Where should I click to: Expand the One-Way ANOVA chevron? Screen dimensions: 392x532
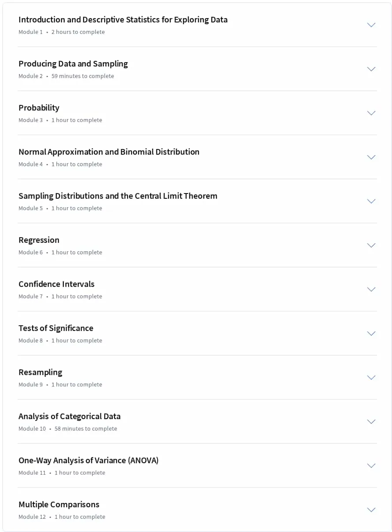click(371, 466)
